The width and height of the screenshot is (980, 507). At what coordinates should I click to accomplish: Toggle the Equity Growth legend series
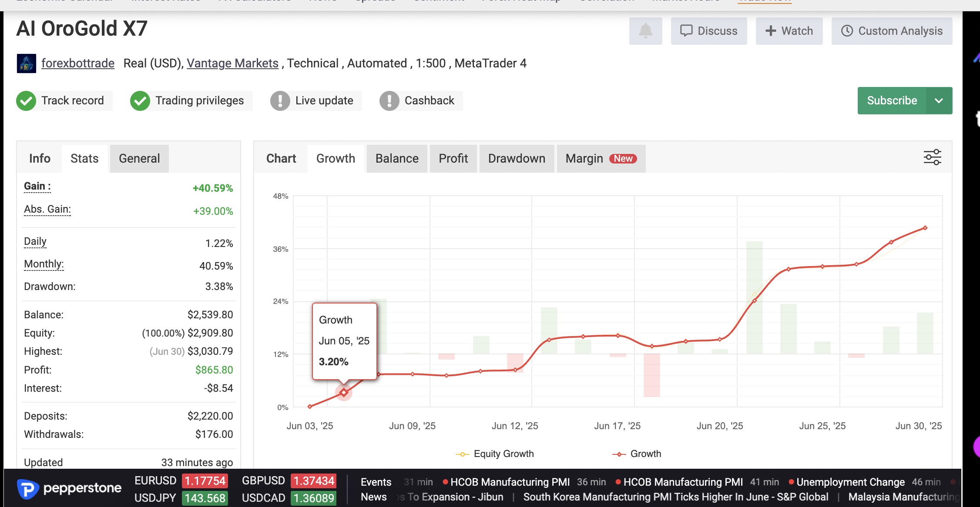[495, 454]
